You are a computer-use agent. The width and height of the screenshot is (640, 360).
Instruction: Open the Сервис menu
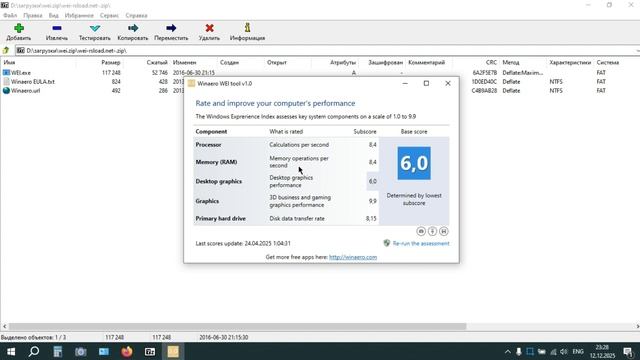pos(109,15)
